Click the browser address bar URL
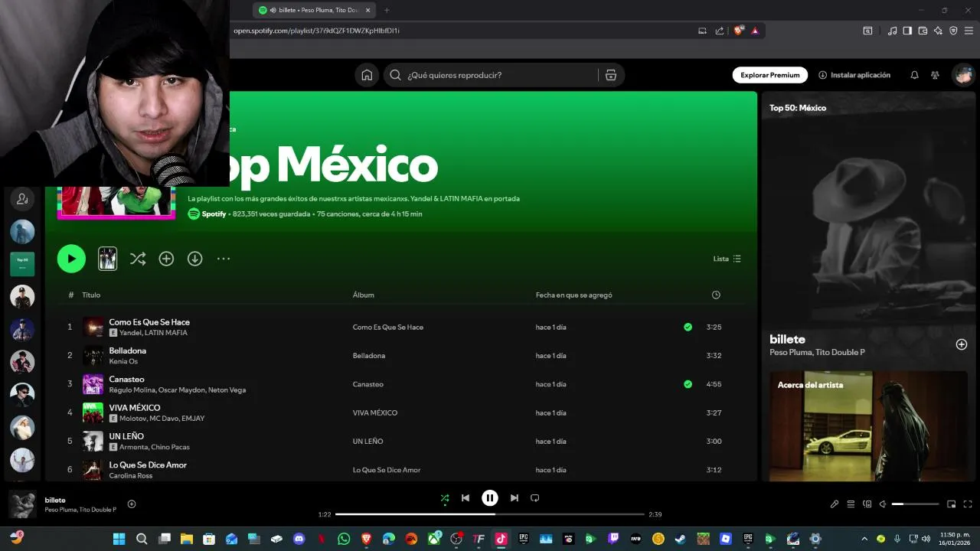The height and width of the screenshot is (551, 980). (317, 31)
